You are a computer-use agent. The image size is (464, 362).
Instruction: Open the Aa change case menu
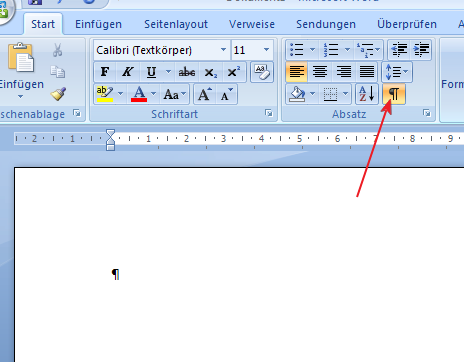[x=175, y=94]
